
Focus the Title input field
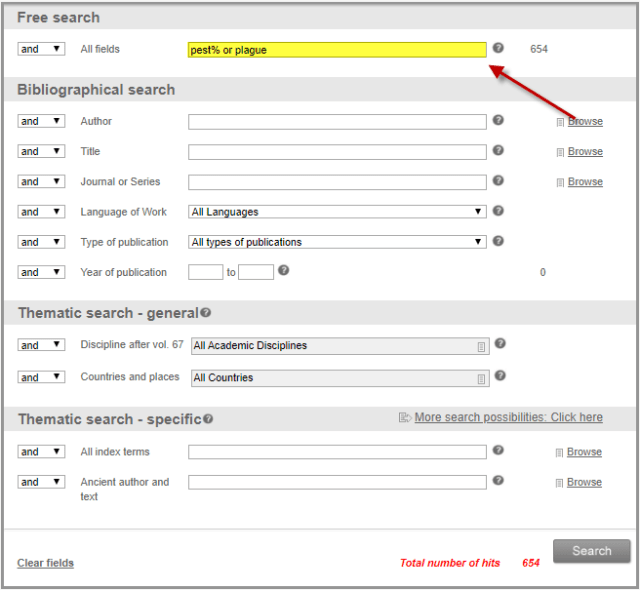pyautogui.click(x=337, y=152)
